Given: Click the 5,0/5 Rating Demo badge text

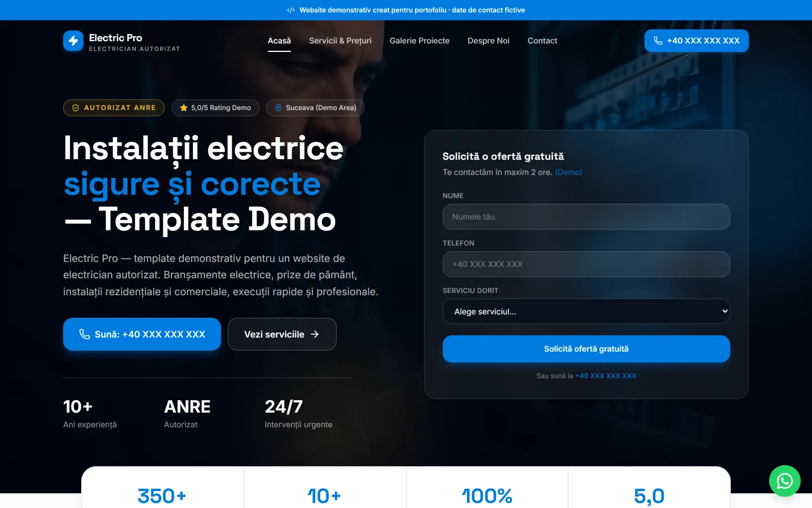Looking at the screenshot, I should click(221, 108).
